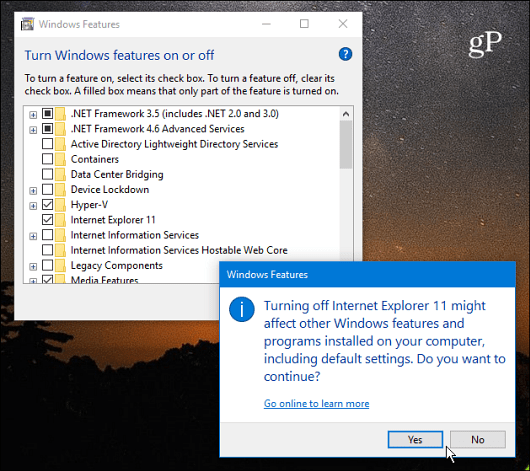Open the Go online to learn more link
The width and height of the screenshot is (530, 471).
(316, 403)
